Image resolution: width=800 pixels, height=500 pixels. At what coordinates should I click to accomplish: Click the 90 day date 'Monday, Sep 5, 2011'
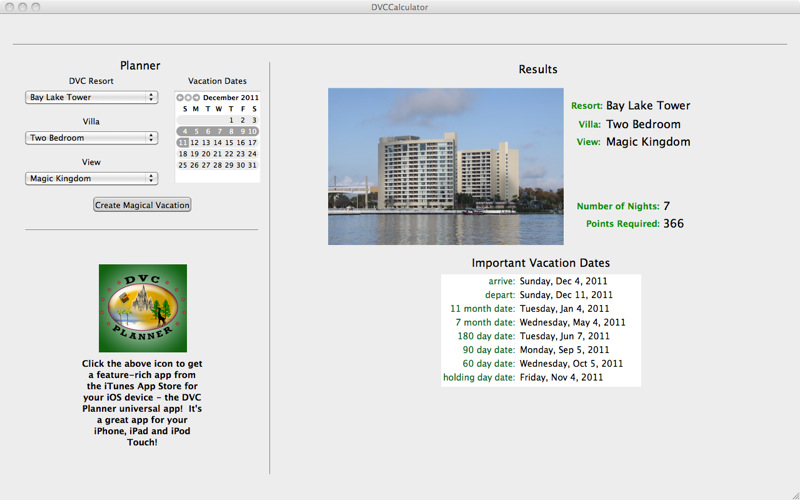[x=564, y=350]
